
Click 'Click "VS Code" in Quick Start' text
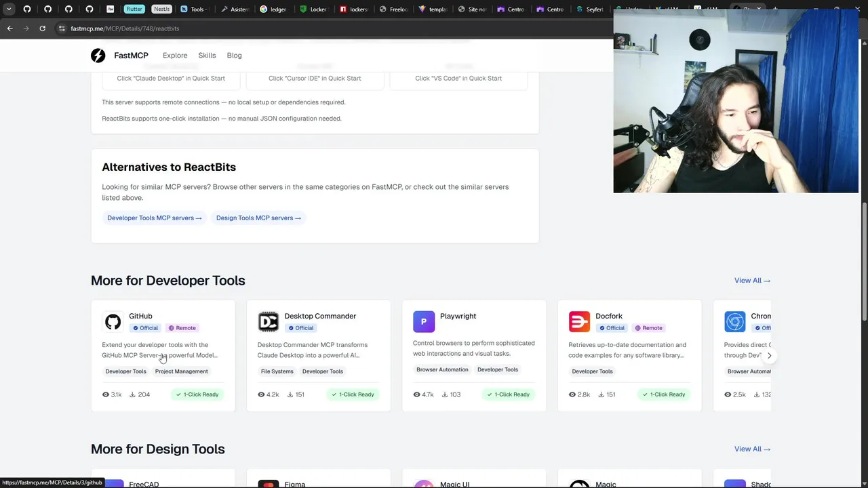click(x=458, y=78)
